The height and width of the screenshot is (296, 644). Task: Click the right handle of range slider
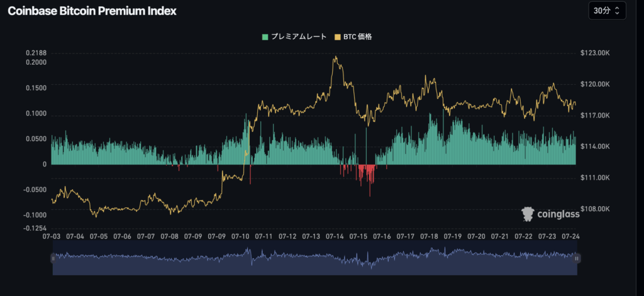pos(577,258)
